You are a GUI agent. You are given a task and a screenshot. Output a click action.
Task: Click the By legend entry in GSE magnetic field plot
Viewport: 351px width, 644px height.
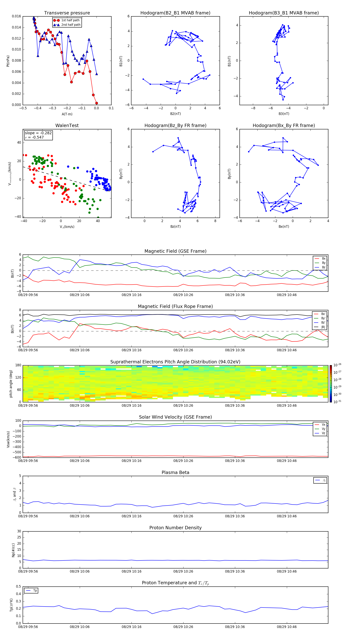pyautogui.click(x=320, y=263)
